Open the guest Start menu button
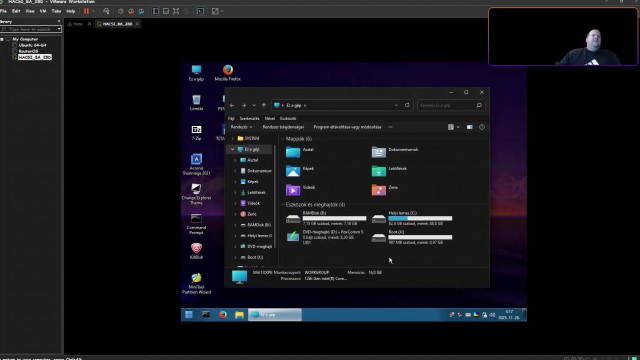 pyautogui.click(x=189, y=315)
